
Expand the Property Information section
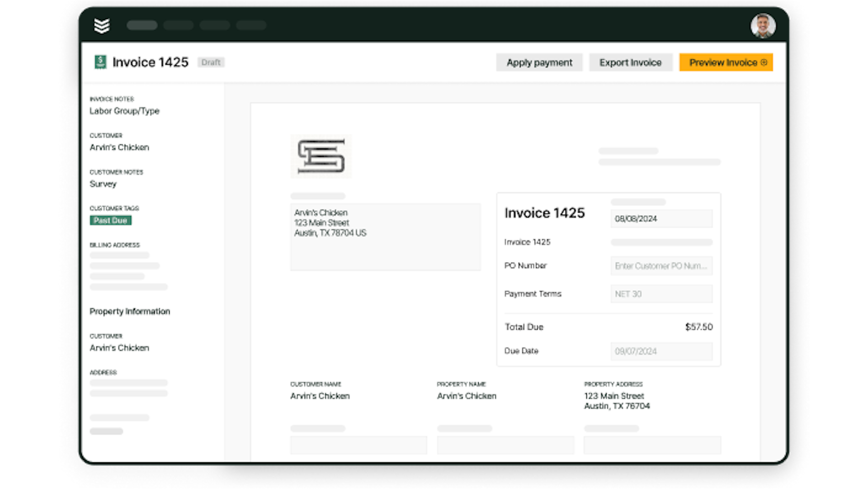point(129,311)
